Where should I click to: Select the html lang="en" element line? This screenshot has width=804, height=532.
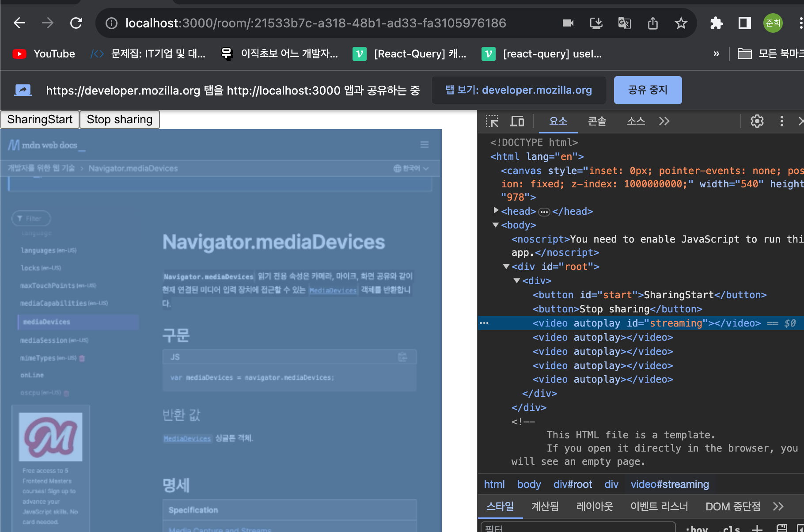(x=537, y=156)
